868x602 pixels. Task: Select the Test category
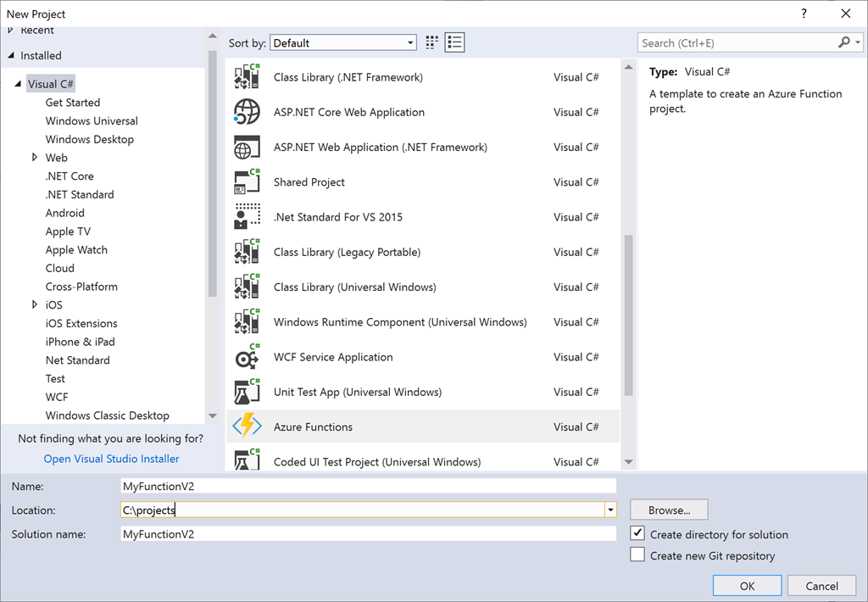(x=55, y=379)
